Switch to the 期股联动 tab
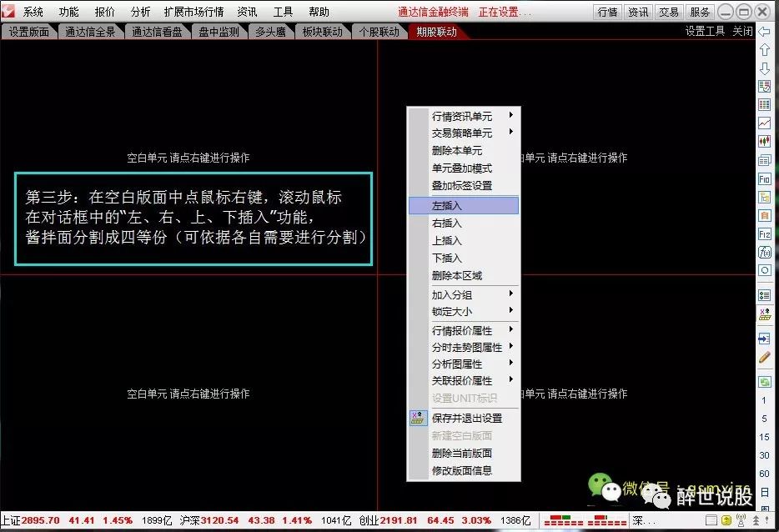The height and width of the screenshot is (532, 779). [436, 32]
